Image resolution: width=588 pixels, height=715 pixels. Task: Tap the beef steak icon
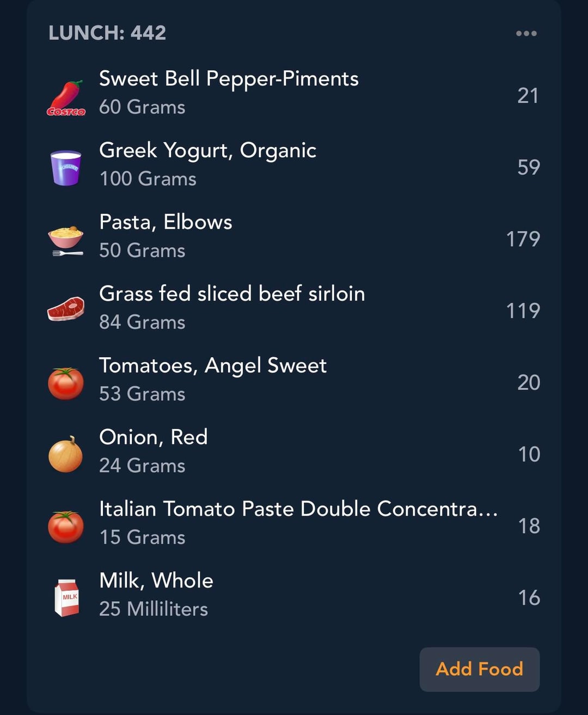coord(66,309)
